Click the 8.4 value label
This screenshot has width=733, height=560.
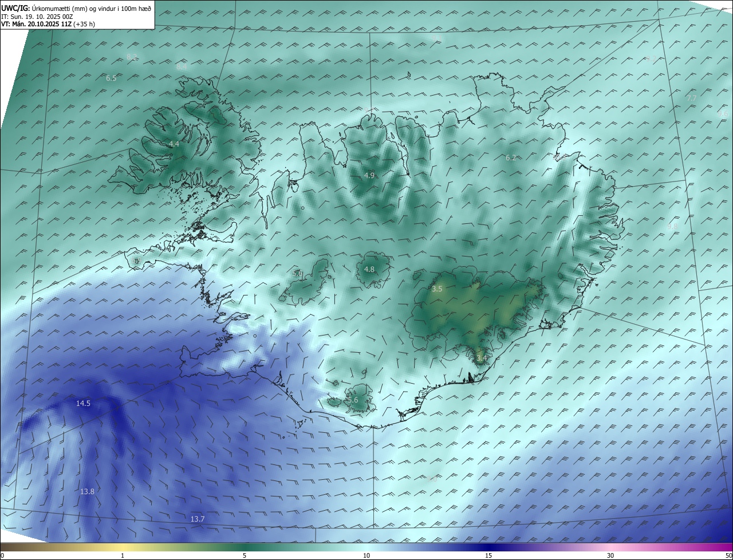pos(182,66)
